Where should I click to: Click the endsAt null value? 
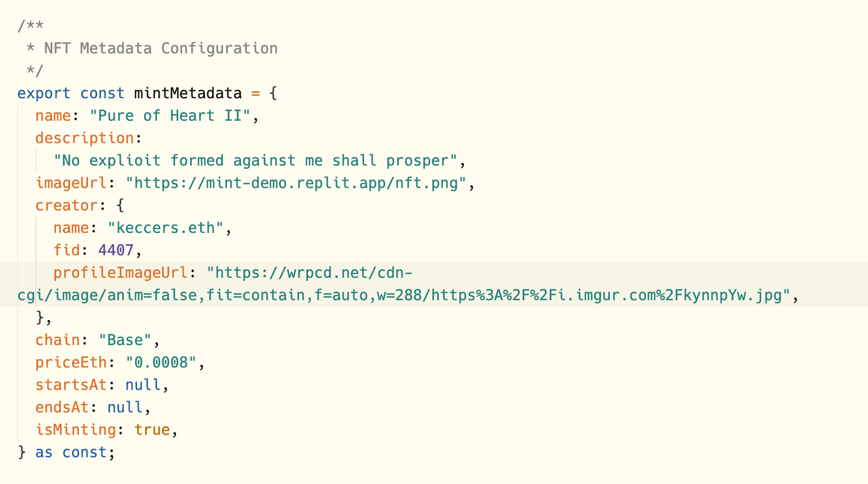125,407
